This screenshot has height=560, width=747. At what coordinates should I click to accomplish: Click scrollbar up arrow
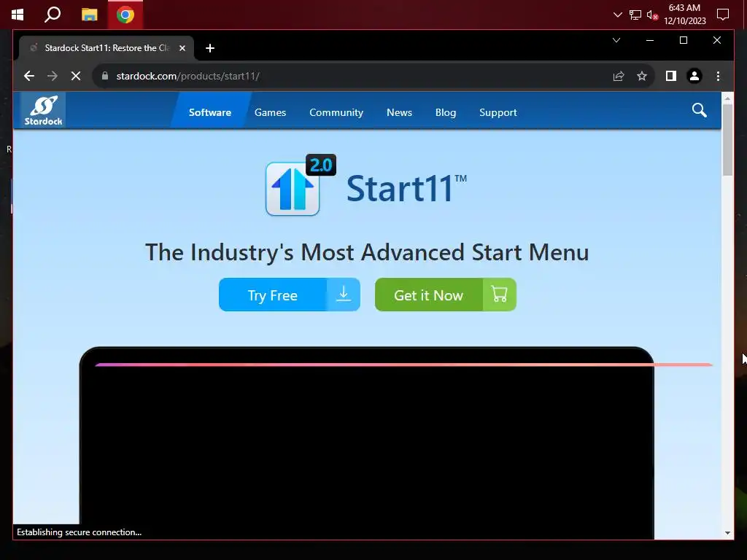pos(727,98)
